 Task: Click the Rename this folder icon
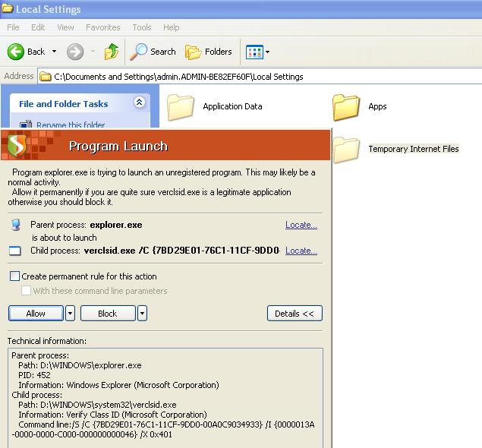[x=26, y=125]
